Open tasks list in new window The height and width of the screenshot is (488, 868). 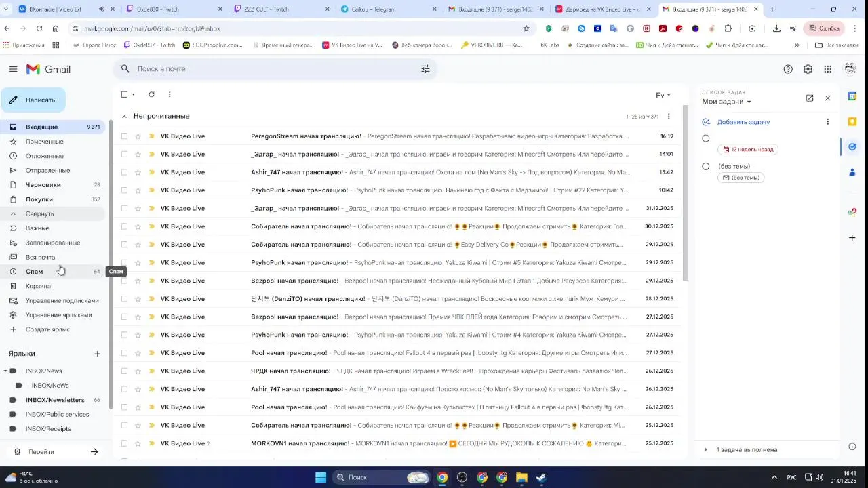point(810,98)
